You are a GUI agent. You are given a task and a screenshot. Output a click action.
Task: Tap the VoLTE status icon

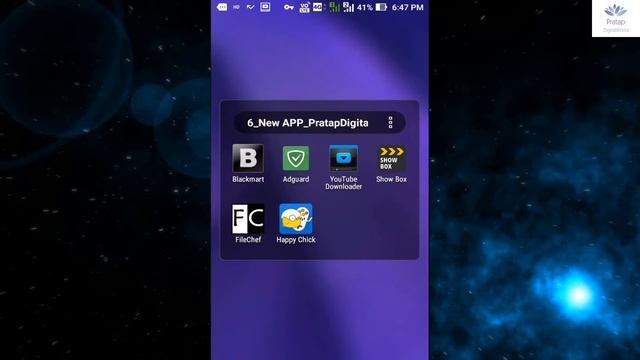point(304,7)
